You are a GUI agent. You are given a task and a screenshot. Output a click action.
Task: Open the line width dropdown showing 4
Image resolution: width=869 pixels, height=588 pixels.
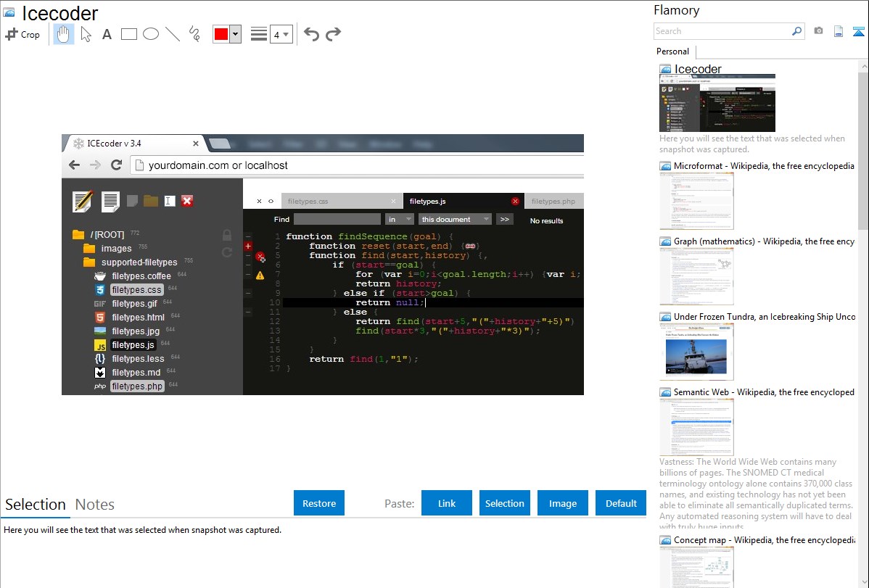(x=281, y=34)
